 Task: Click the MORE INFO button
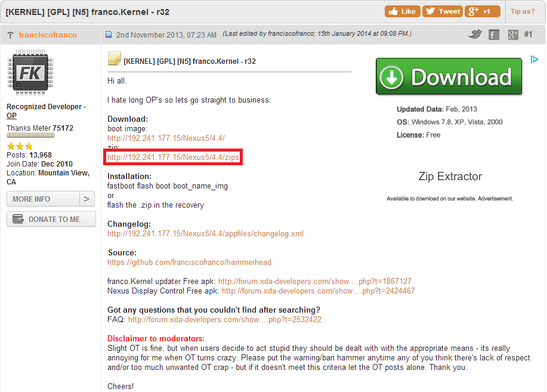(x=43, y=199)
